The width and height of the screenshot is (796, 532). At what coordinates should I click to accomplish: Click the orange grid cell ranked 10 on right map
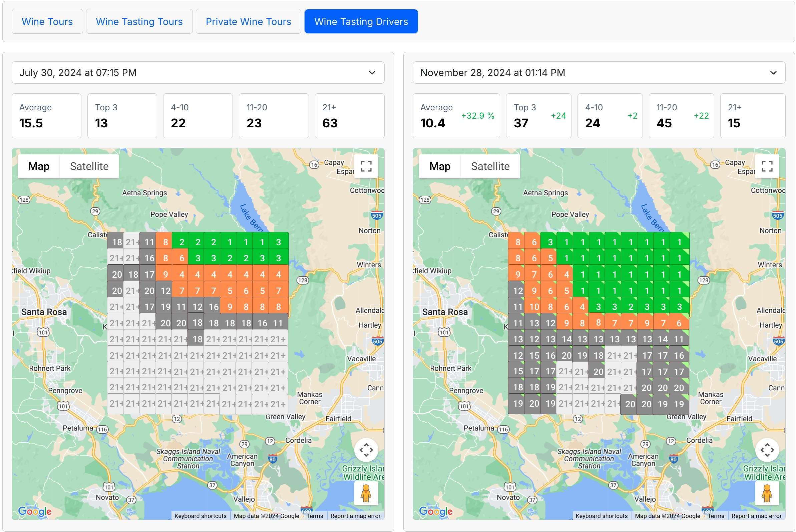point(534,307)
